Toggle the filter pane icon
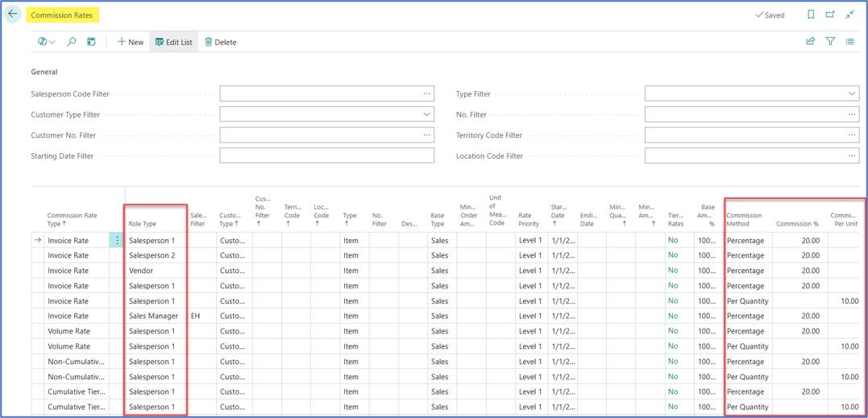The height and width of the screenshot is (418, 868). (830, 41)
